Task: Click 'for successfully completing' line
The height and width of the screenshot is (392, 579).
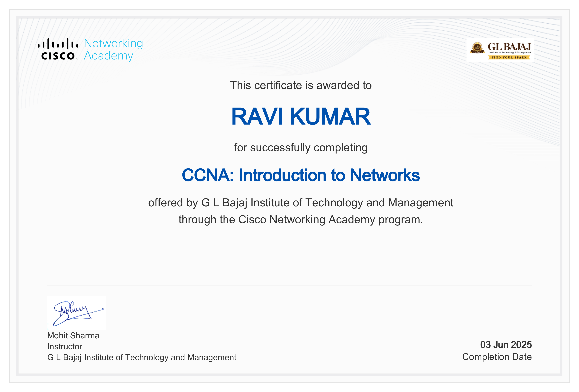Action: tap(300, 147)
